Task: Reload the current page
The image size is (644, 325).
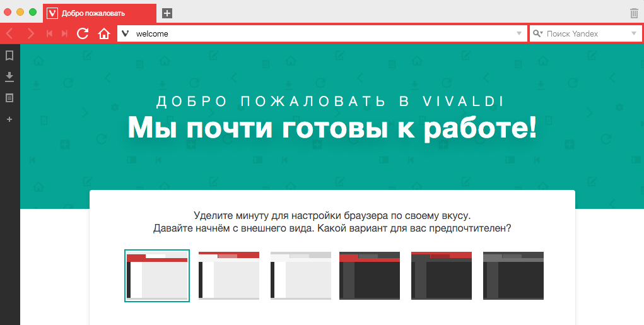Action: click(83, 33)
